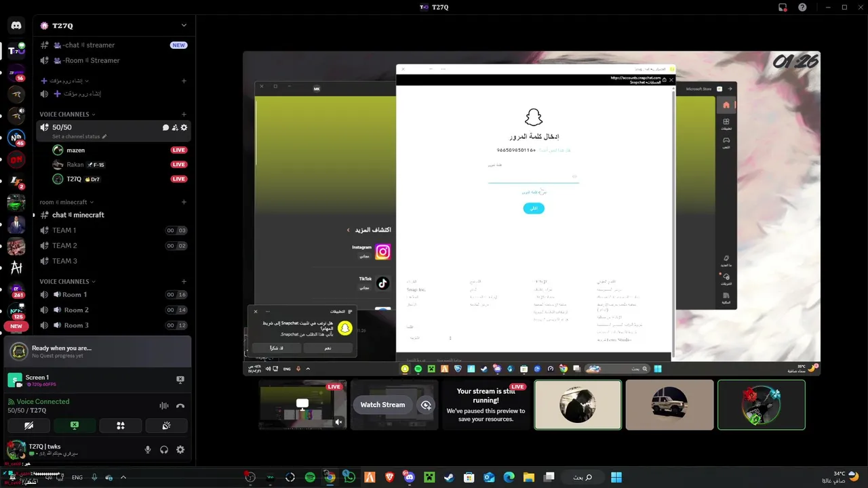
Task: Open Minecraft from the Windows taskbar
Action: point(429,477)
